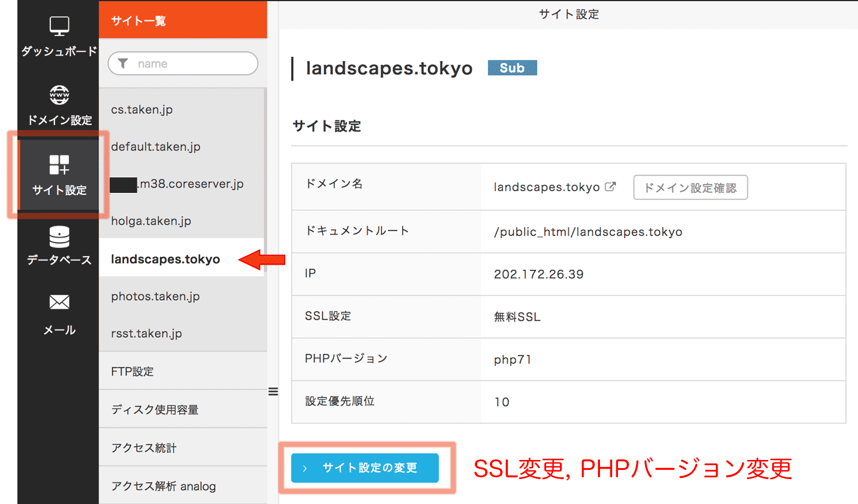
Task: Click the データベース sidebar label
Action: tap(59, 260)
